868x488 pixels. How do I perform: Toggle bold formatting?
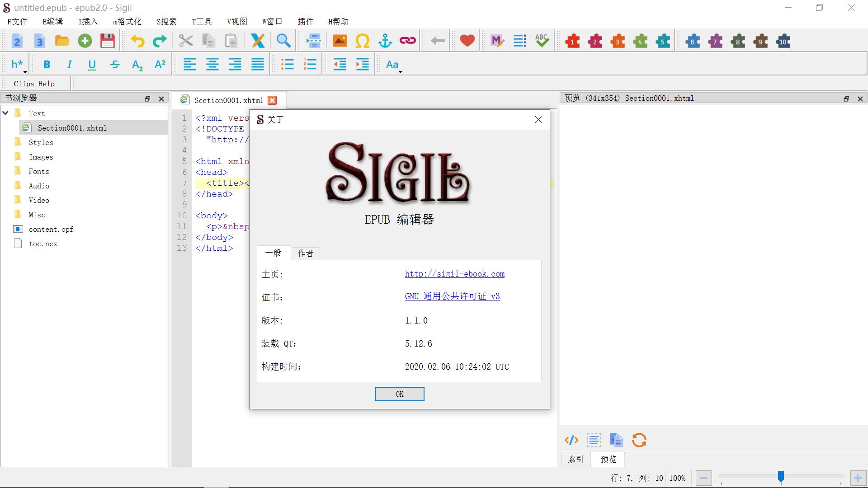point(47,64)
